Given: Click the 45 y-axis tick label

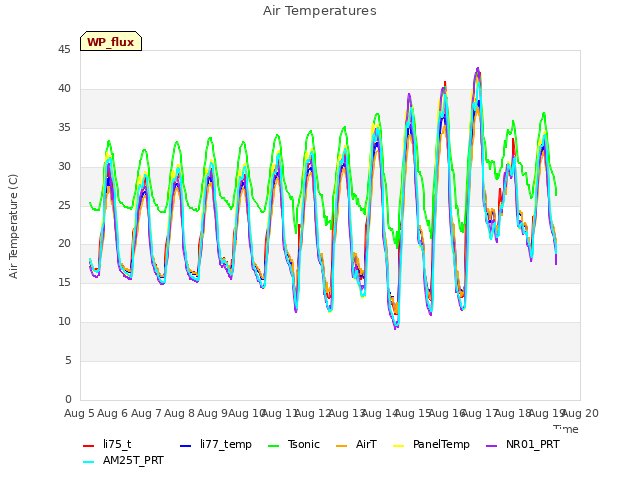Looking at the screenshot, I should tap(64, 50).
